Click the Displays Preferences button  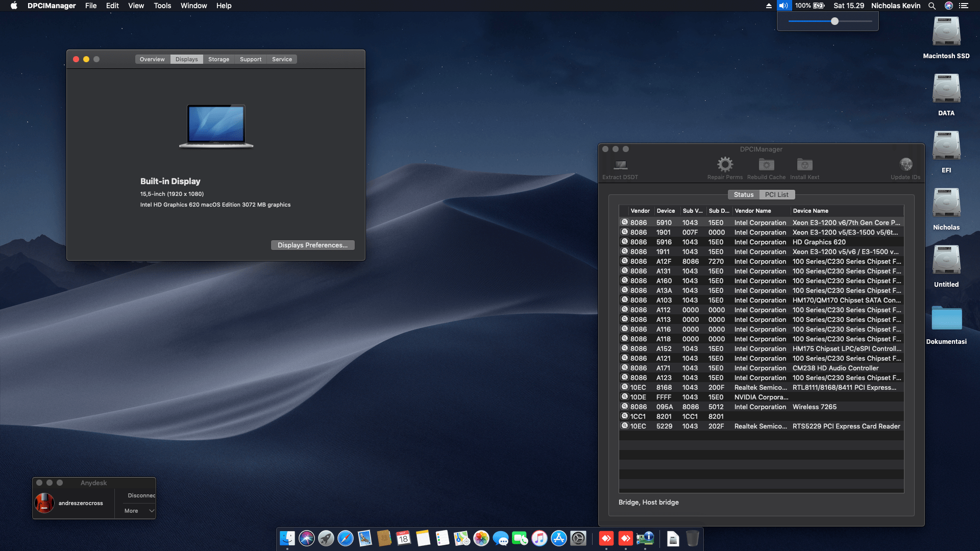pyautogui.click(x=312, y=245)
